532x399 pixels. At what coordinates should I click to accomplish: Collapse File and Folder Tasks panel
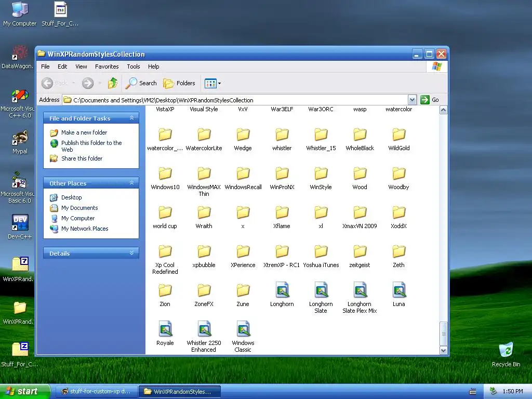pyautogui.click(x=131, y=118)
